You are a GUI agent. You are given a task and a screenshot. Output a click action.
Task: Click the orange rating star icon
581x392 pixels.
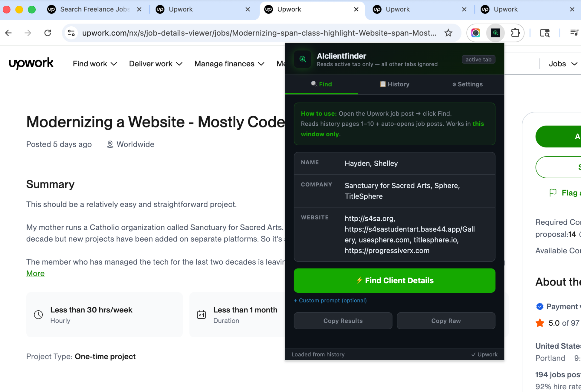point(540,323)
